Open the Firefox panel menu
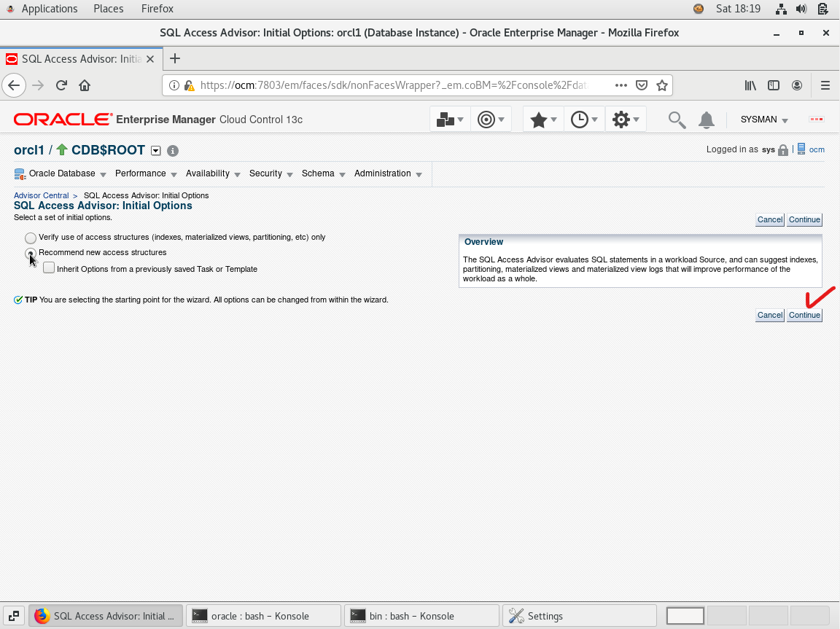The image size is (840, 629). click(x=157, y=9)
